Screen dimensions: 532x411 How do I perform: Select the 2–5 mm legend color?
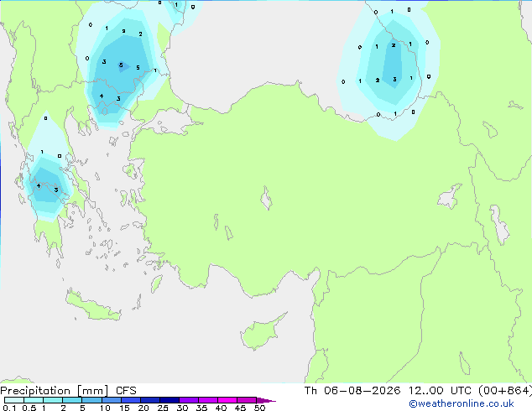(x=72, y=400)
